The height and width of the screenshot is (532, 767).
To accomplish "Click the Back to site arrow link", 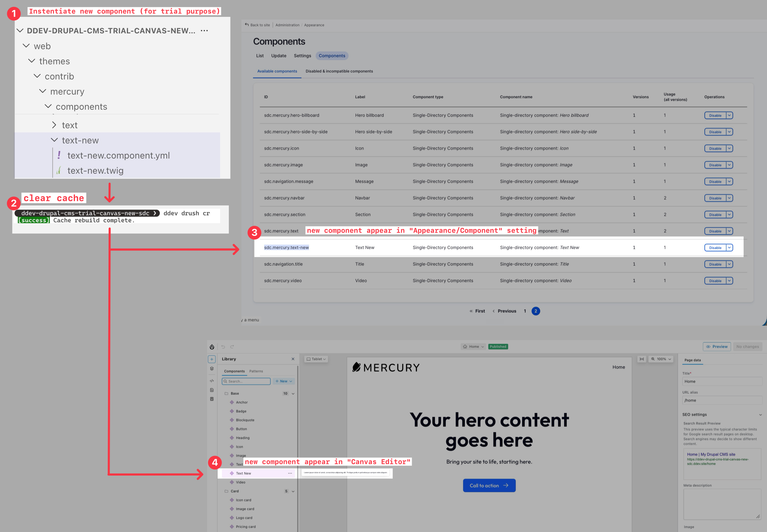I will [x=257, y=25].
